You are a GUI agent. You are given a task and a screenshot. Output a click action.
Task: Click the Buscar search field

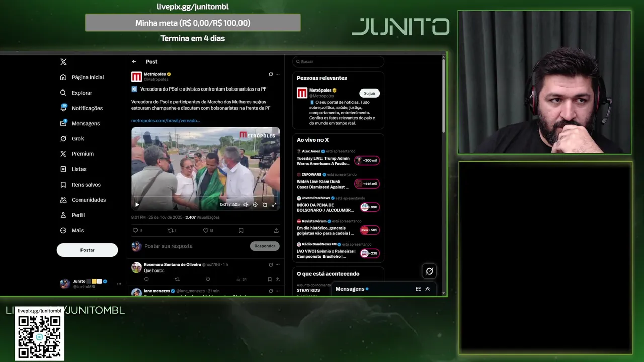[338, 61]
